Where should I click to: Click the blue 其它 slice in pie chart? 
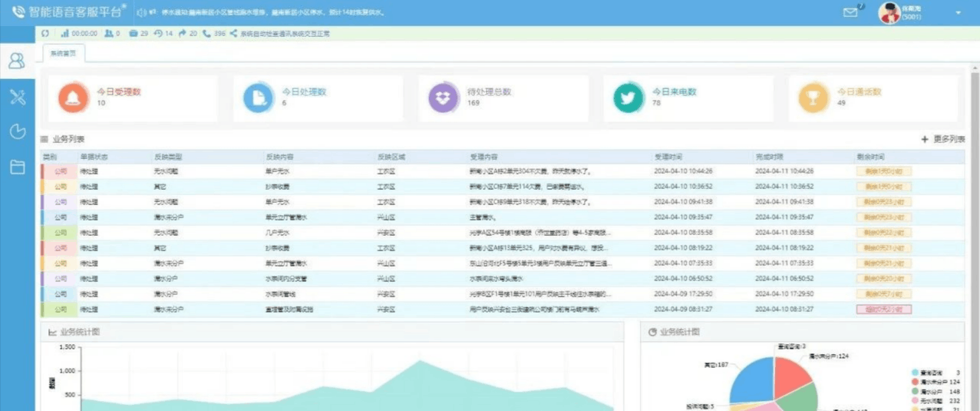pos(750,382)
